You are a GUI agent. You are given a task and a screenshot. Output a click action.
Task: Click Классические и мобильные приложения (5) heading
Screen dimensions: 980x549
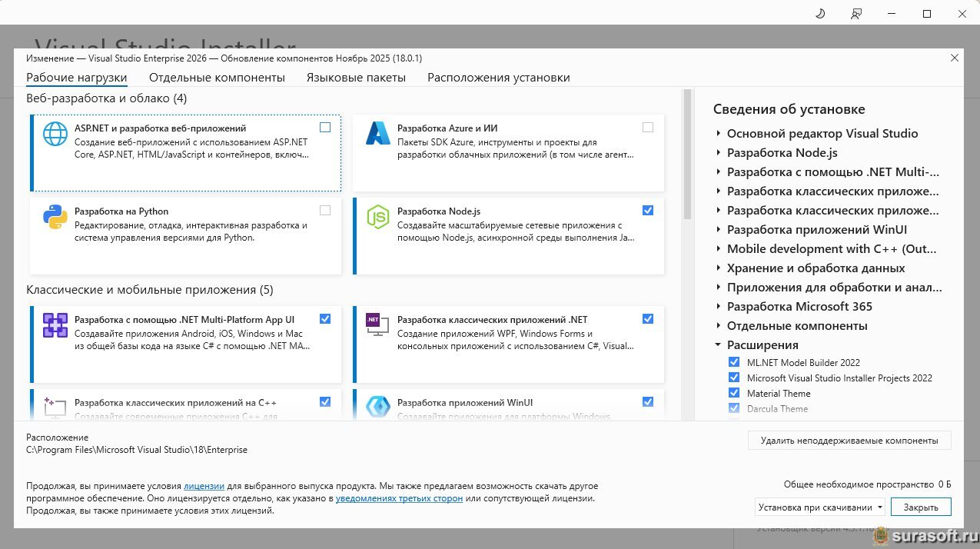coord(150,290)
